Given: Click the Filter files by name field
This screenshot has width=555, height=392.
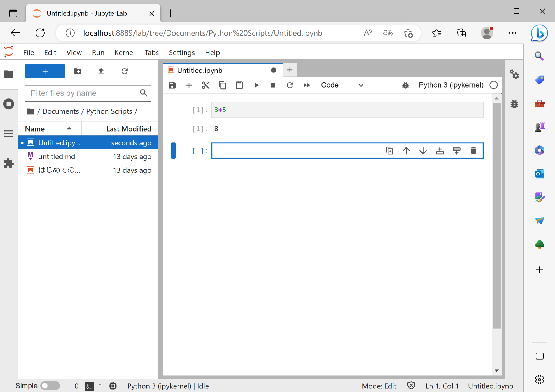Looking at the screenshot, I should tap(83, 93).
